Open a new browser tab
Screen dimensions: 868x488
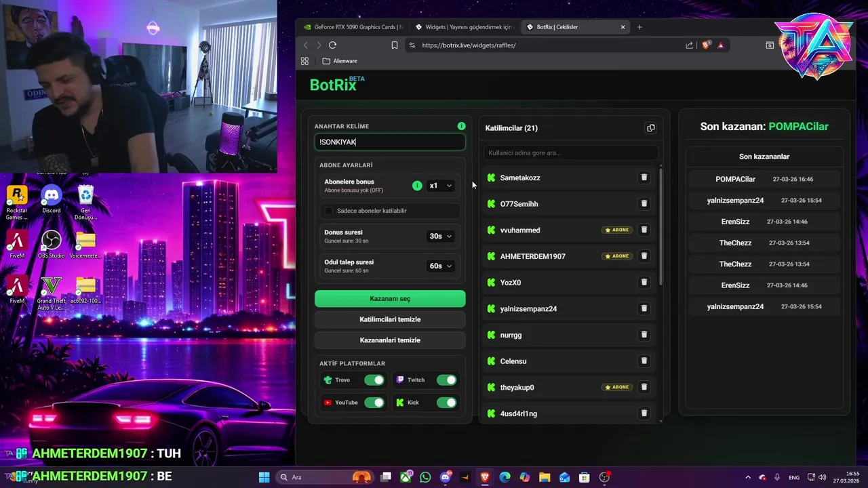pyautogui.click(x=639, y=27)
